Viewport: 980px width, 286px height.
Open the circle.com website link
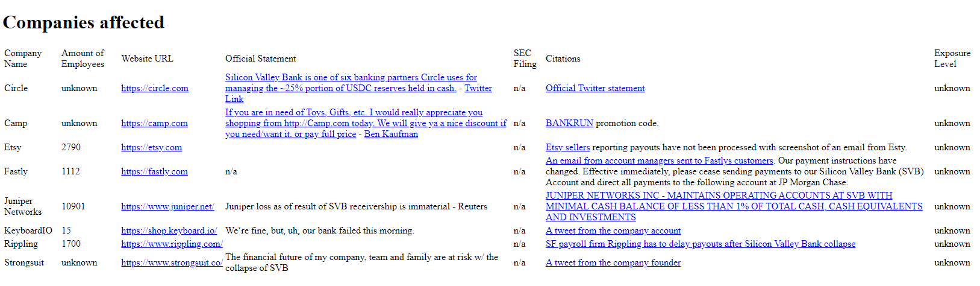click(x=154, y=88)
